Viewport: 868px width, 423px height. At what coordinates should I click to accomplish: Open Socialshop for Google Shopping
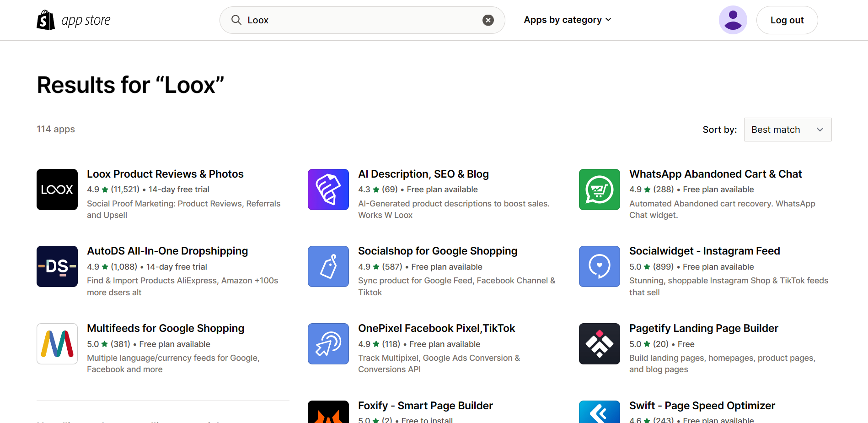click(x=438, y=251)
